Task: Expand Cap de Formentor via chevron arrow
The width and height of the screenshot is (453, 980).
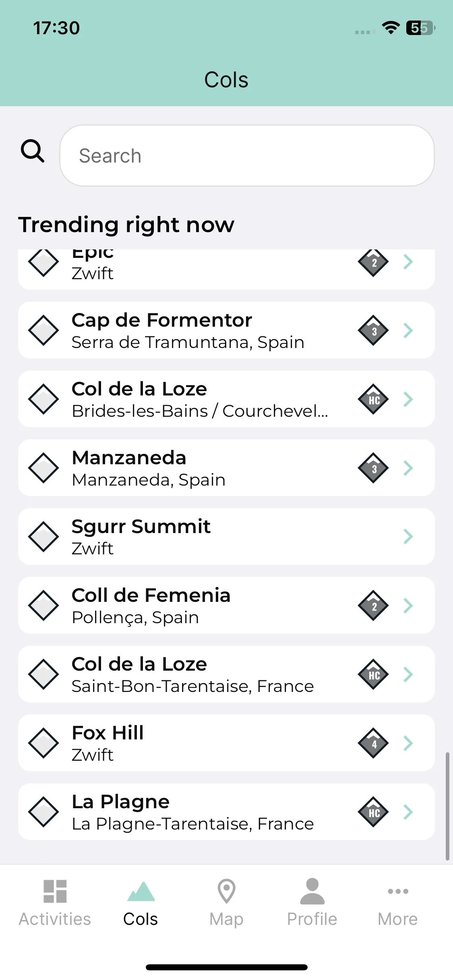Action: 408,330
